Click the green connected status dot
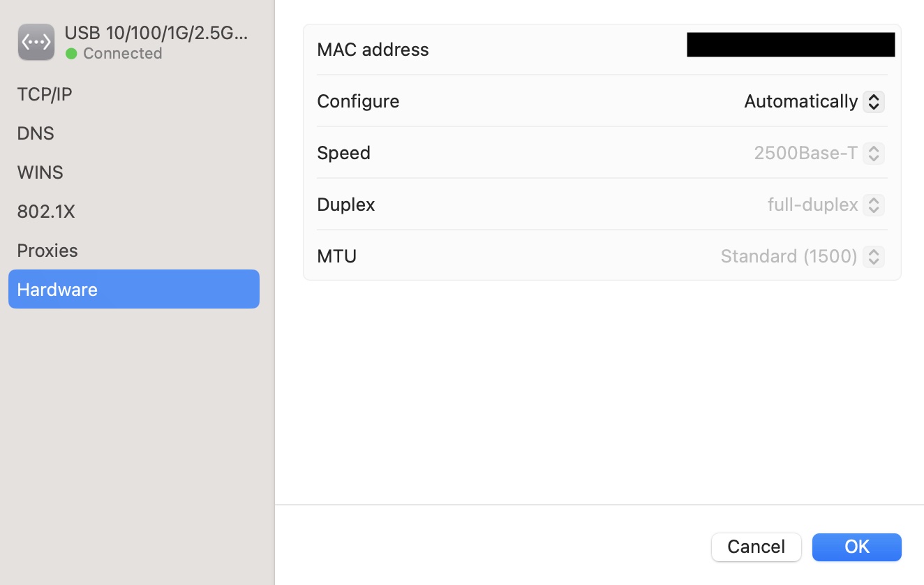 (71, 54)
